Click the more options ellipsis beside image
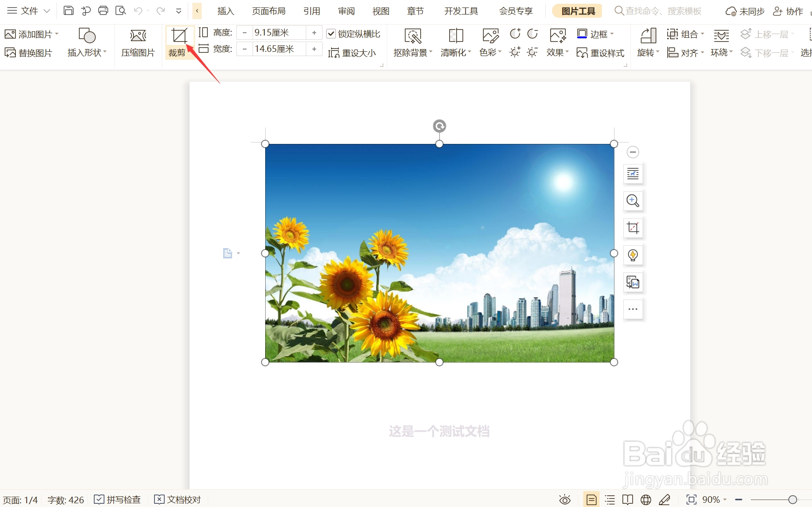812x507 pixels. pos(633,309)
